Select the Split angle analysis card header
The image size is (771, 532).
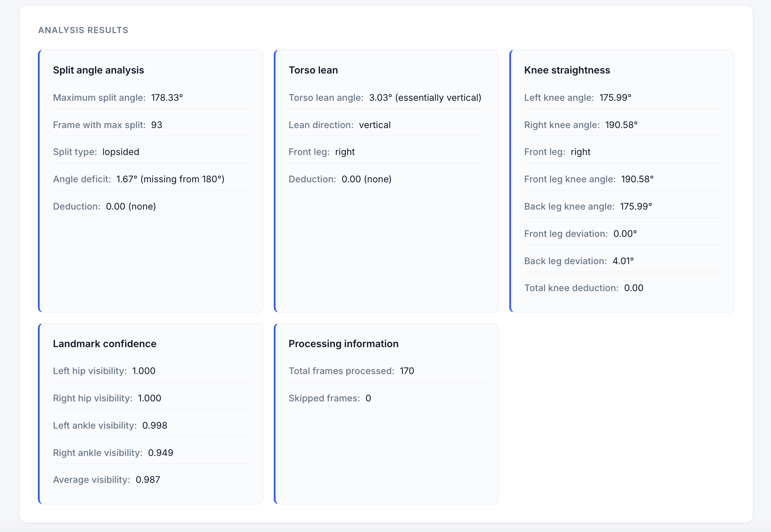coord(98,70)
